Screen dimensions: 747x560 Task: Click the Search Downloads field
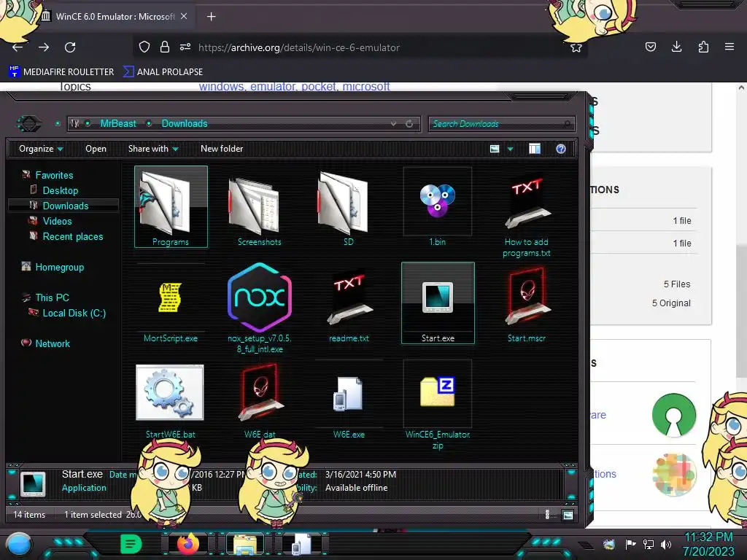(x=502, y=124)
